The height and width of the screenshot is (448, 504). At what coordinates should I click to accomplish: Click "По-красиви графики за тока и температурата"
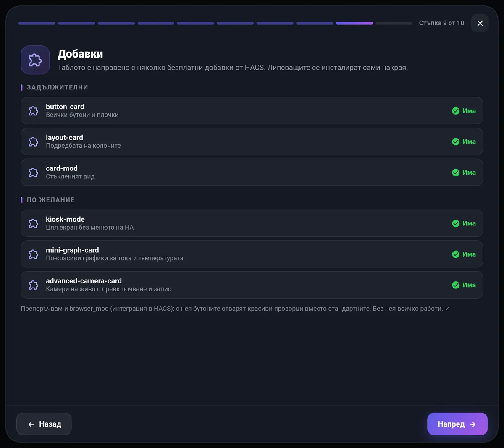pyautogui.click(x=115, y=258)
